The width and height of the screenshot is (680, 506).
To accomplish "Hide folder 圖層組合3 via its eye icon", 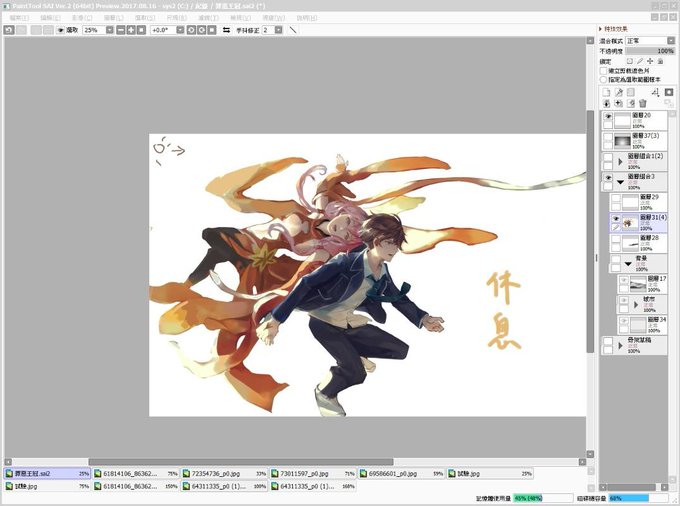I will click(608, 177).
